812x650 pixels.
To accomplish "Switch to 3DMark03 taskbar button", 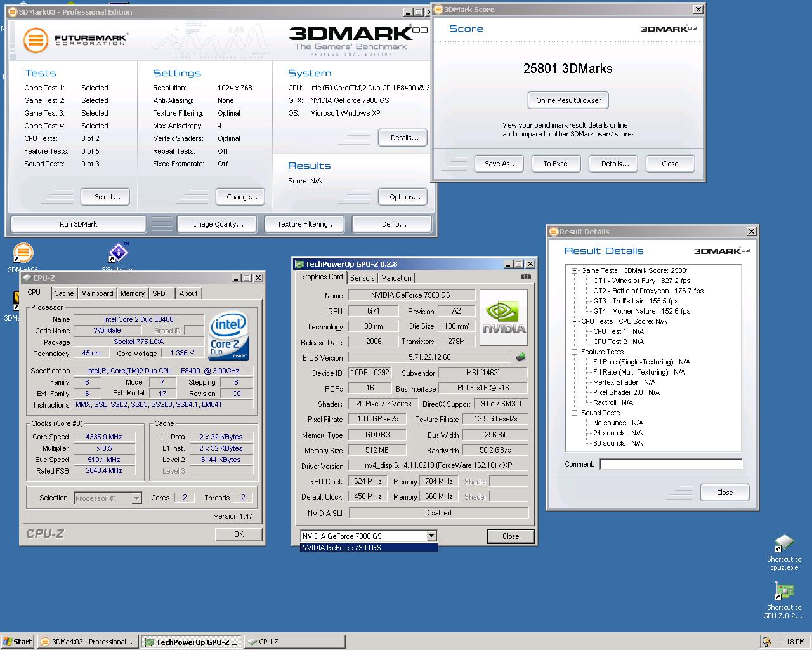I will (x=88, y=642).
